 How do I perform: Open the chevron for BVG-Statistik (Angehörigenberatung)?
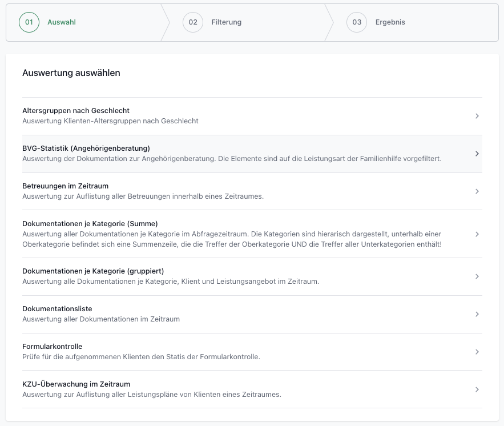tap(477, 154)
